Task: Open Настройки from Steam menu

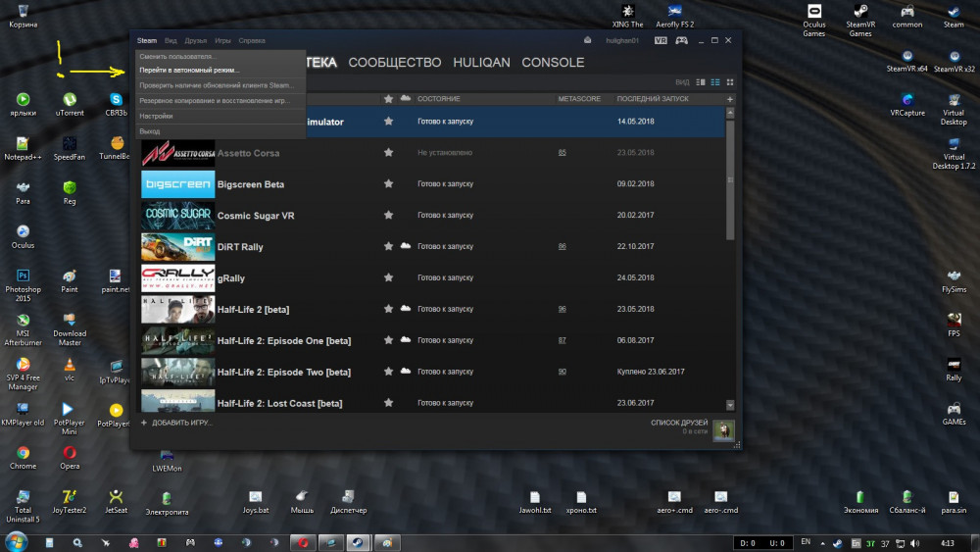Action: tap(220, 116)
